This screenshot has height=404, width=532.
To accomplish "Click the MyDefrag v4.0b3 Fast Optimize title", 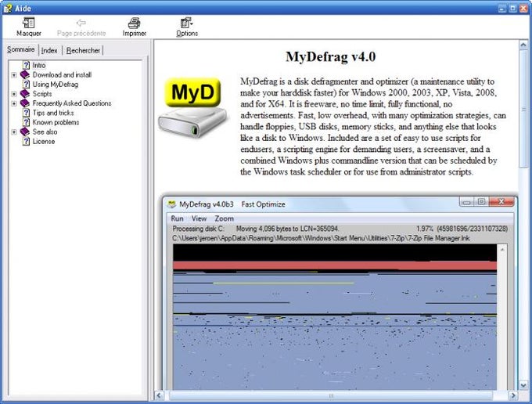I will (232, 204).
